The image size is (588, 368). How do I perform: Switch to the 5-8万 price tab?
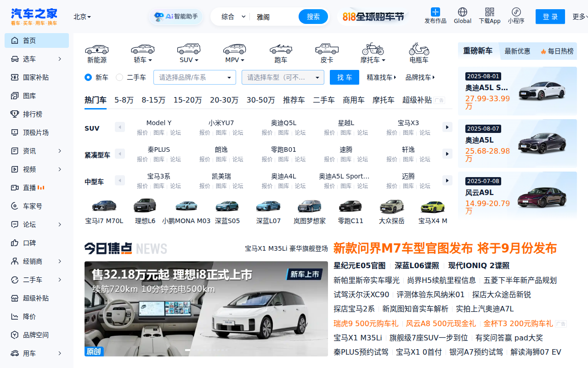coord(124,100)
